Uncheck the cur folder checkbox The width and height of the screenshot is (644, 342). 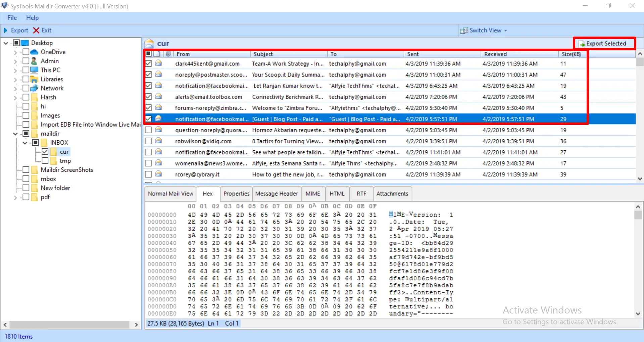pyautogui.click(x=45, y=152)
